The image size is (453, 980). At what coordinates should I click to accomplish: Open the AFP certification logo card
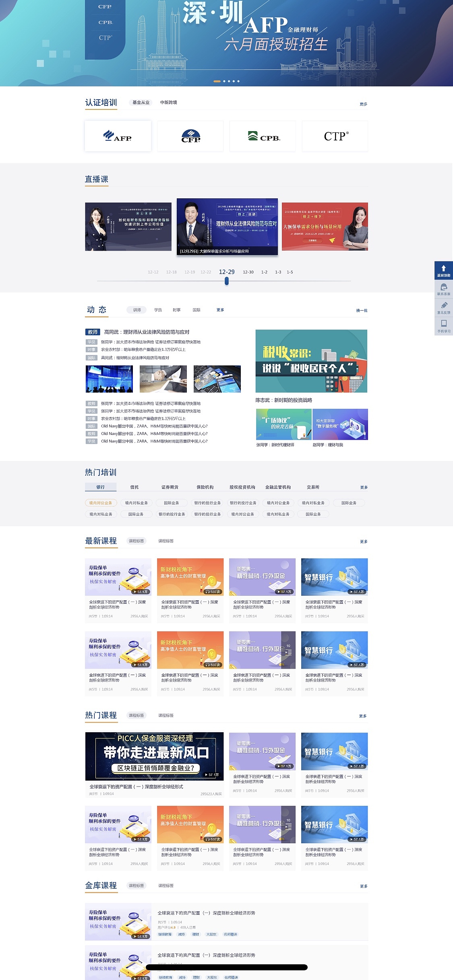[x=118, y=136]
